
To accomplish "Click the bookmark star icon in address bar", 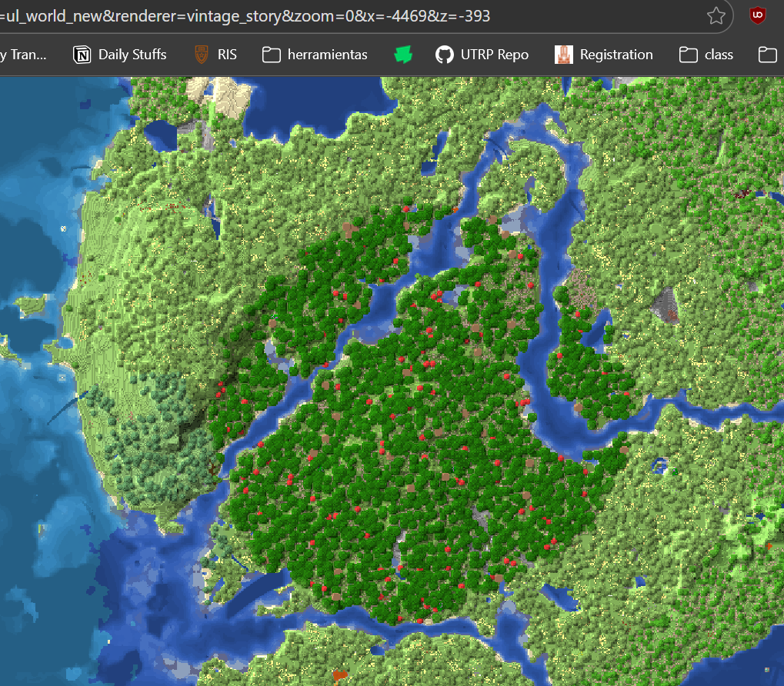I will [716, 16].
